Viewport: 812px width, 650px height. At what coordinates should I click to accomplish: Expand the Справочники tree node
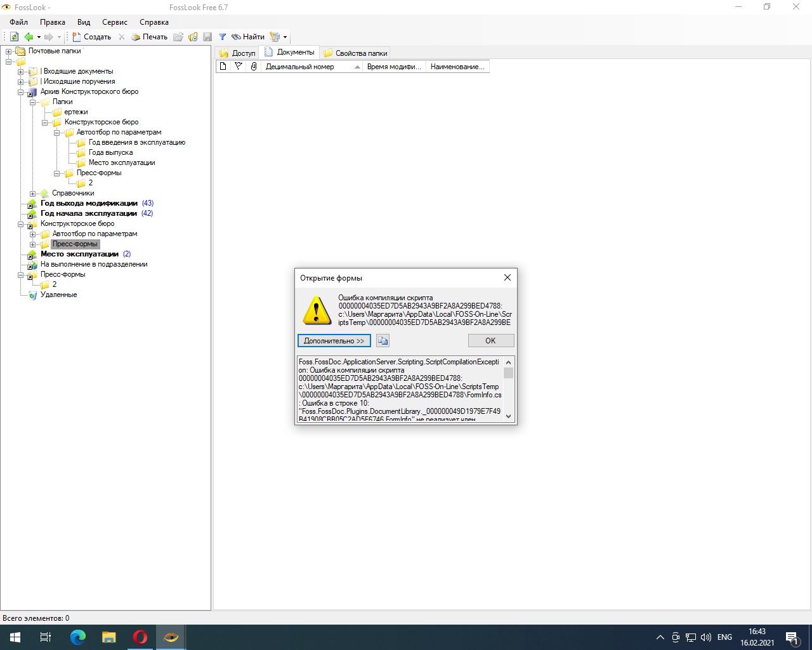tap(32, 194)
